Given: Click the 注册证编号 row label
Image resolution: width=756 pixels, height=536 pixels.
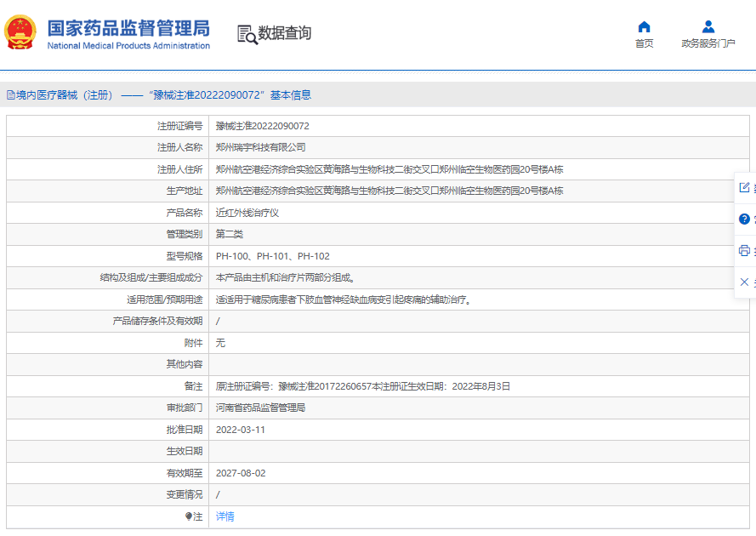Looking at the screenshot, I should 179,126.
